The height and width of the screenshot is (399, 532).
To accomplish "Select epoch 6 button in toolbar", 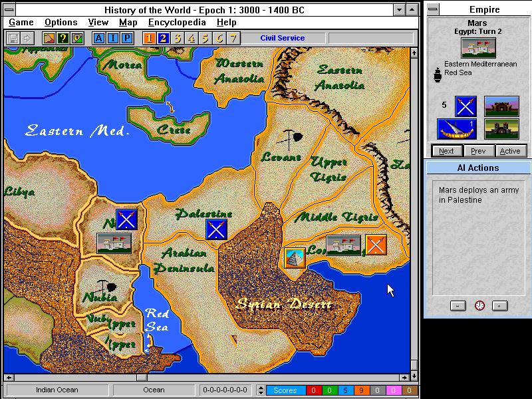I will coord(219,38).
